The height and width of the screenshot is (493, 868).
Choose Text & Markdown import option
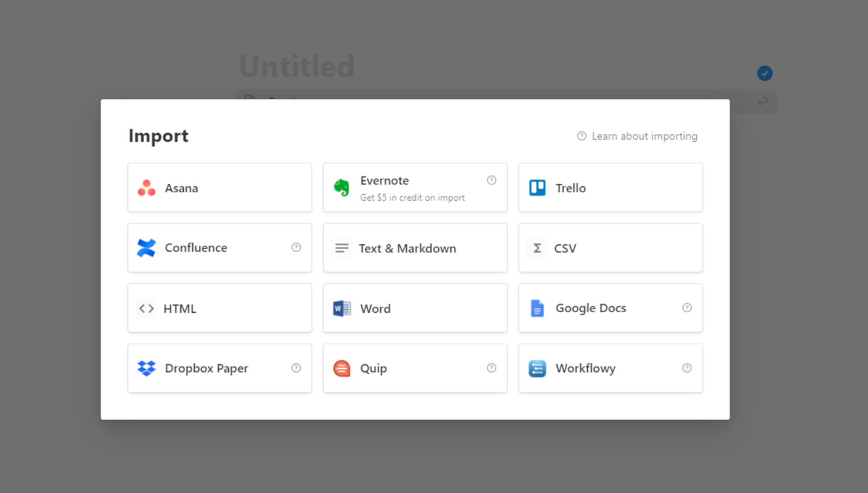[x=415, y=248]
